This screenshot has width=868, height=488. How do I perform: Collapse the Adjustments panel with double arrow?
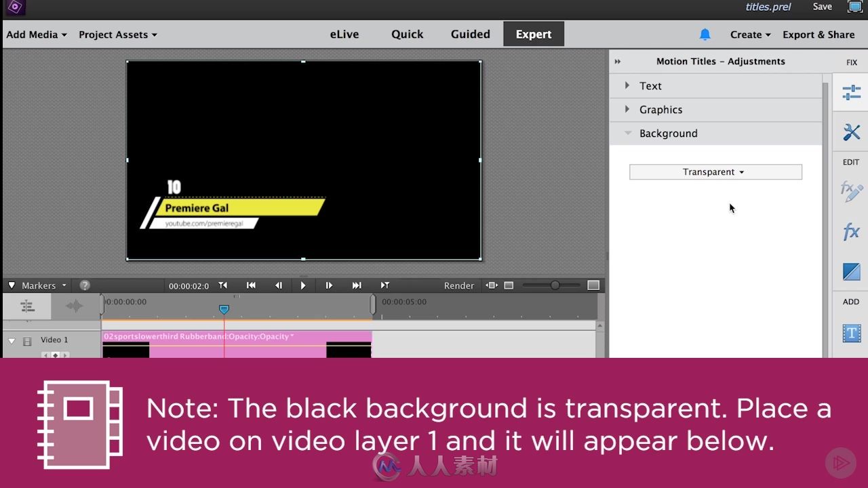(618, 62)
